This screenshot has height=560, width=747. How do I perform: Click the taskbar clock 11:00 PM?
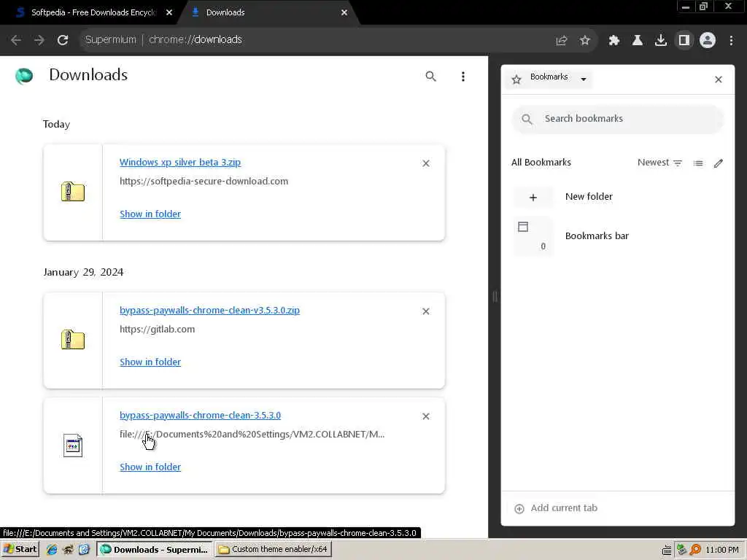722,550
